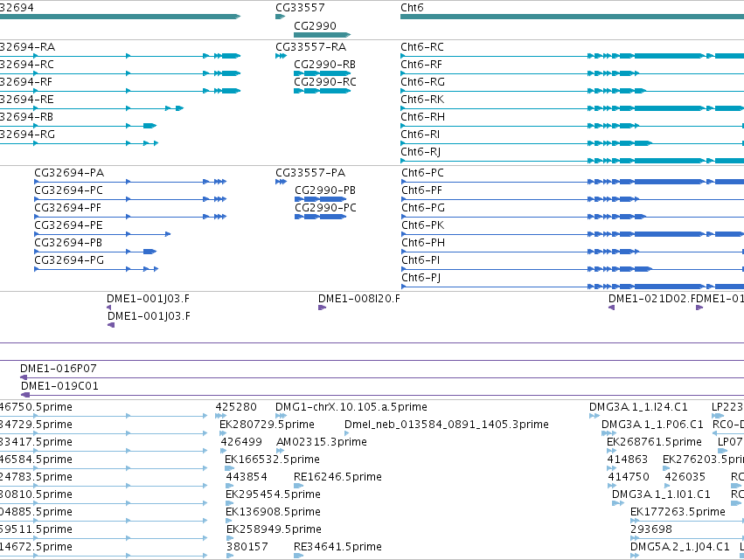Viewport: 744px width, 560px height.
Task: Select the Cht6-RJ transcript label
Action: point(421,152)
